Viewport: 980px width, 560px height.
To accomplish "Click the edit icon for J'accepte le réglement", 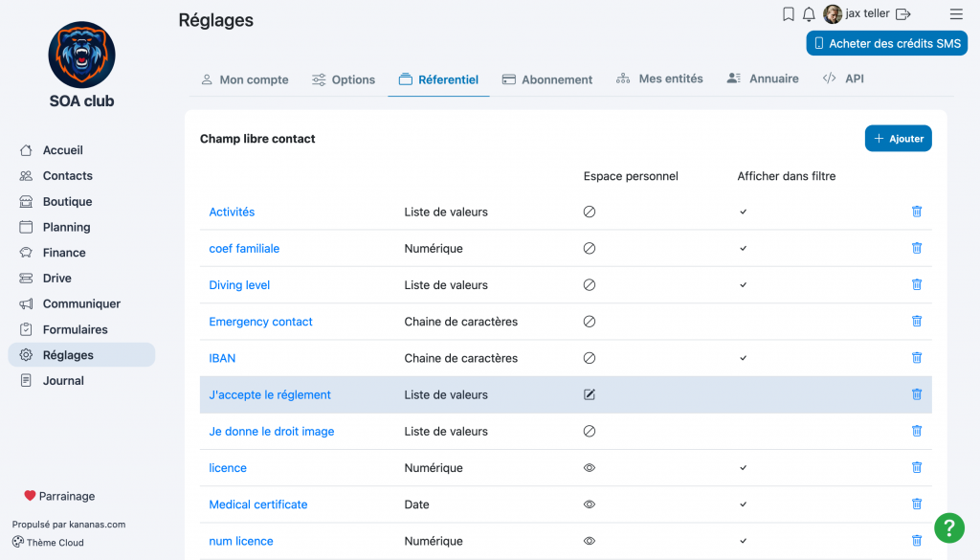I will [x=590, y=394].
